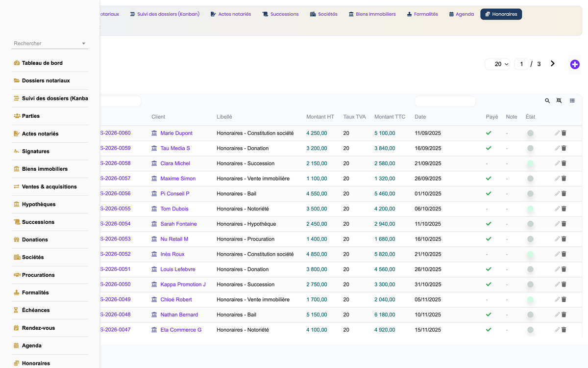The image size is (588, 368).
Task: Edit the Tom Dubois row
Action: (557, 209)
